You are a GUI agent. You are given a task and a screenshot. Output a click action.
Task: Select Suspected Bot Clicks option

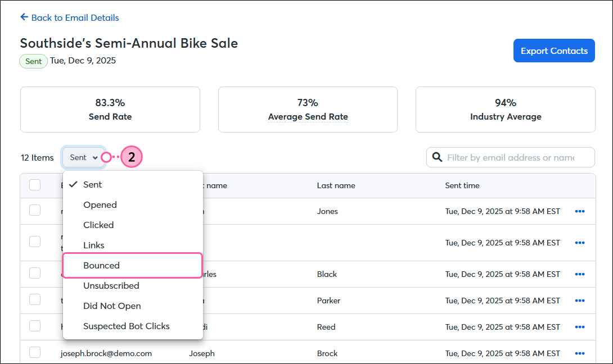point(126,326)
